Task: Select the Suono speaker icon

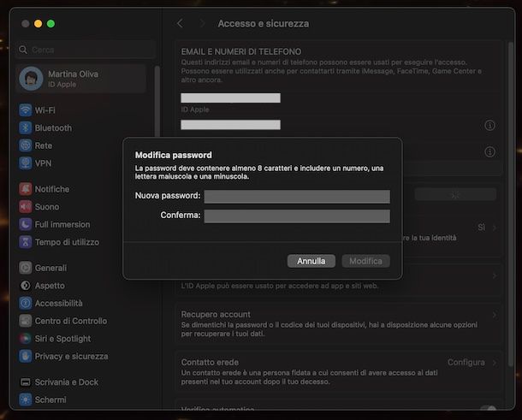Action: (x=26, y=207)
